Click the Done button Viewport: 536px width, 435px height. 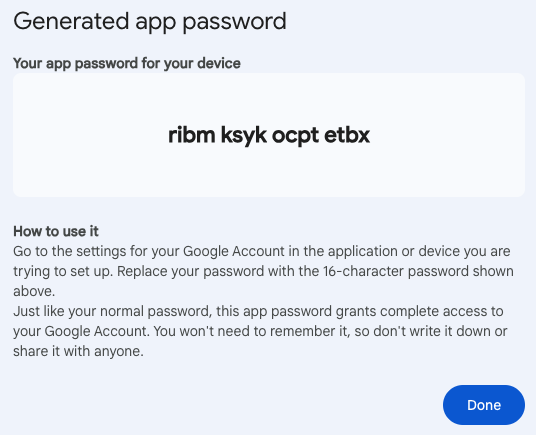(x=484, y=405)
